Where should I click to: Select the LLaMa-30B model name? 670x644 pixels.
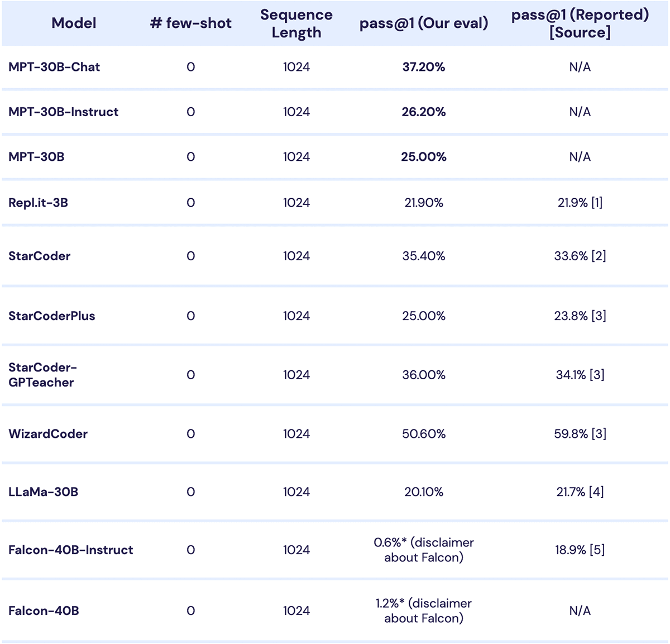[43, 492]
